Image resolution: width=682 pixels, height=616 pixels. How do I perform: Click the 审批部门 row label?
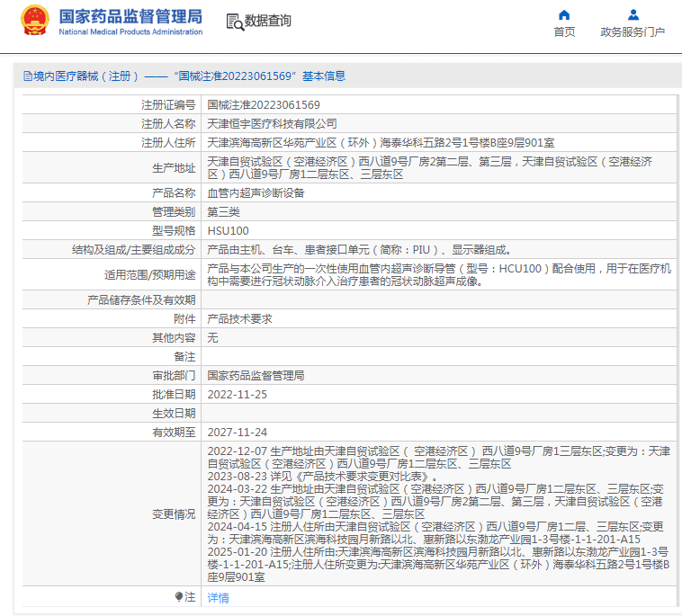(174, 376)
